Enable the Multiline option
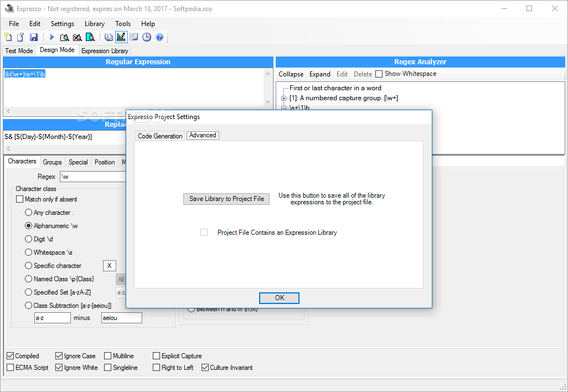The height and width of the screenshot is (392, 568). [x=107, y=356]
